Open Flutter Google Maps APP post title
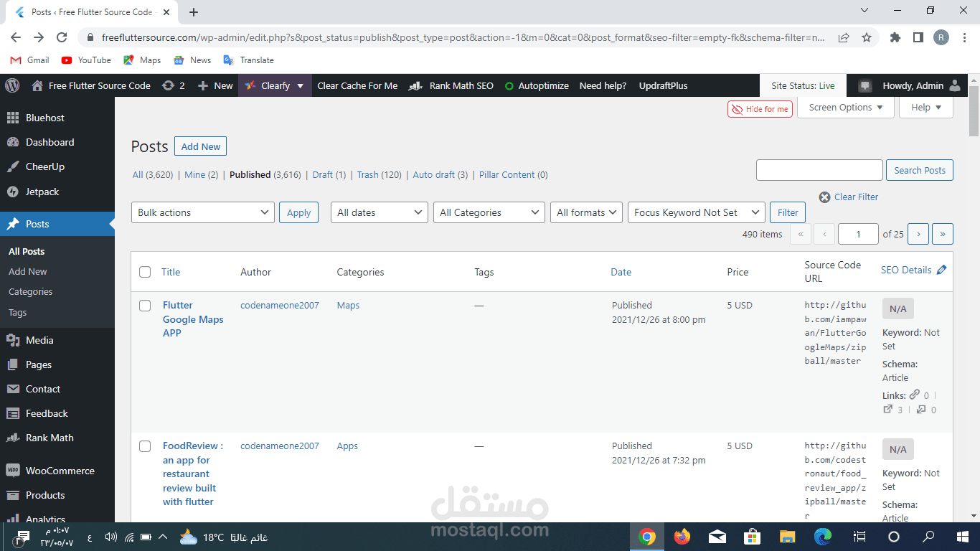 [x=193, y=319]
